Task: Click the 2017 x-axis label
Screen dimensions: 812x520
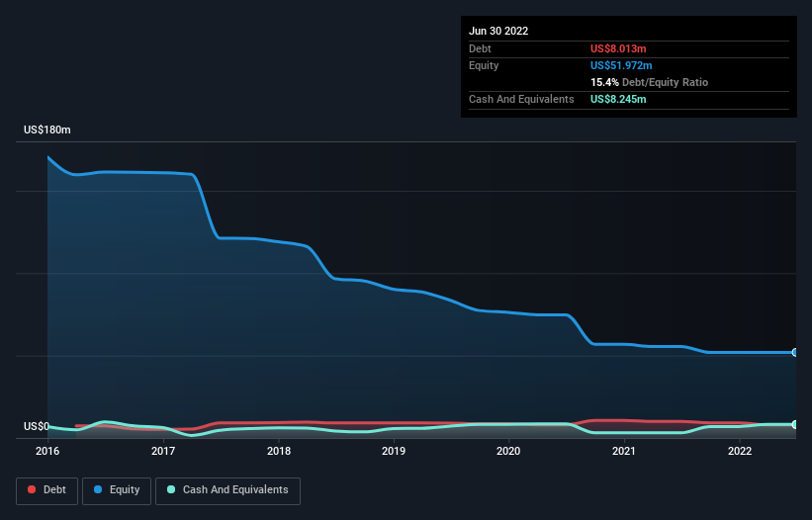Action: point(163,451)
